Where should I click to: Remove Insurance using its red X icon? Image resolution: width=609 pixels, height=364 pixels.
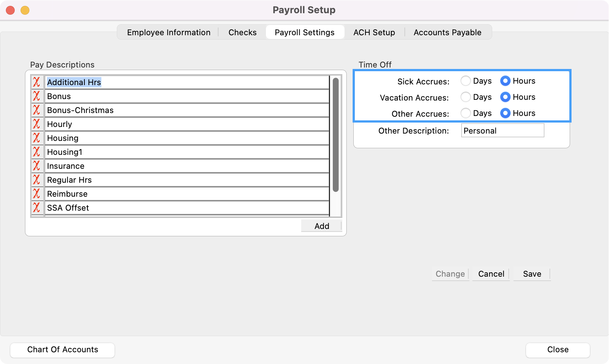37,166
